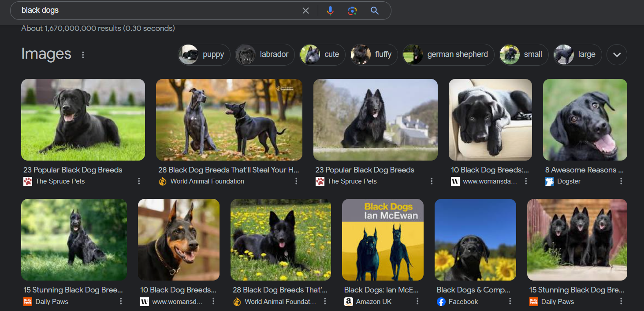Click inside the black dogs search field

pos(154,11)
